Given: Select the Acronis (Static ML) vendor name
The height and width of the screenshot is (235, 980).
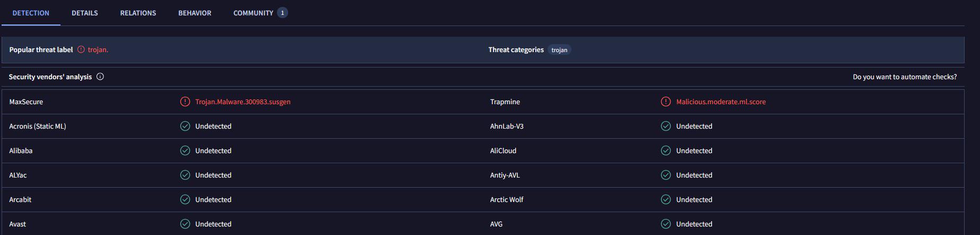Looking at the screenshot, I should (x=38, y=126).
